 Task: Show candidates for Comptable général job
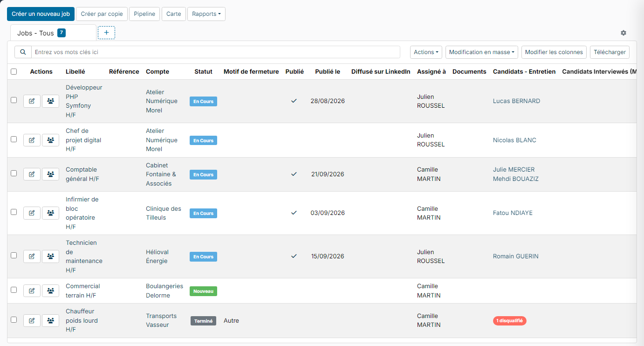(50, 174)
